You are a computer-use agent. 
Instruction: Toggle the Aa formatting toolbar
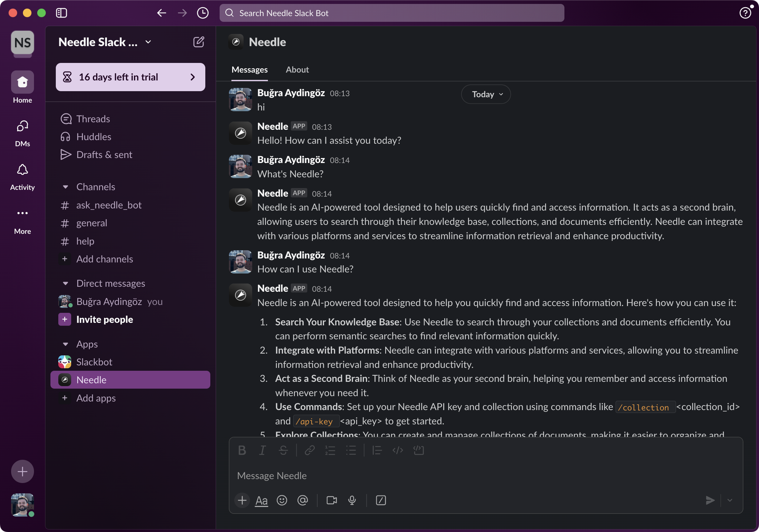(261, 500)
